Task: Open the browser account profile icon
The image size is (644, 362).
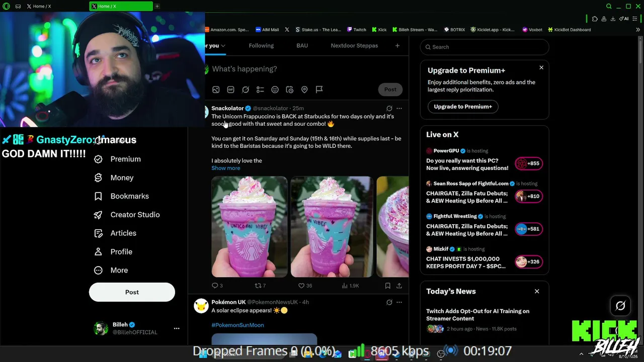Action: click(604, 19)
